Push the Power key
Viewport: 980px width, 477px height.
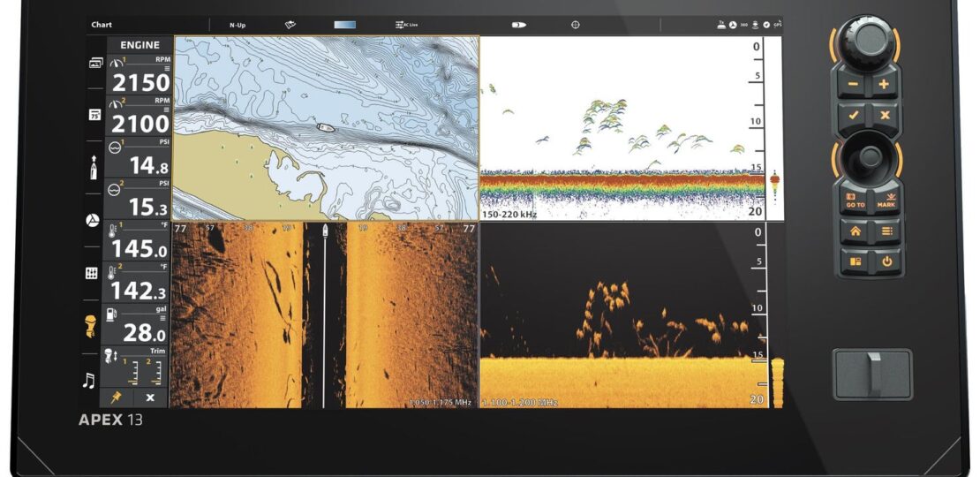click(x=887, y=261)
